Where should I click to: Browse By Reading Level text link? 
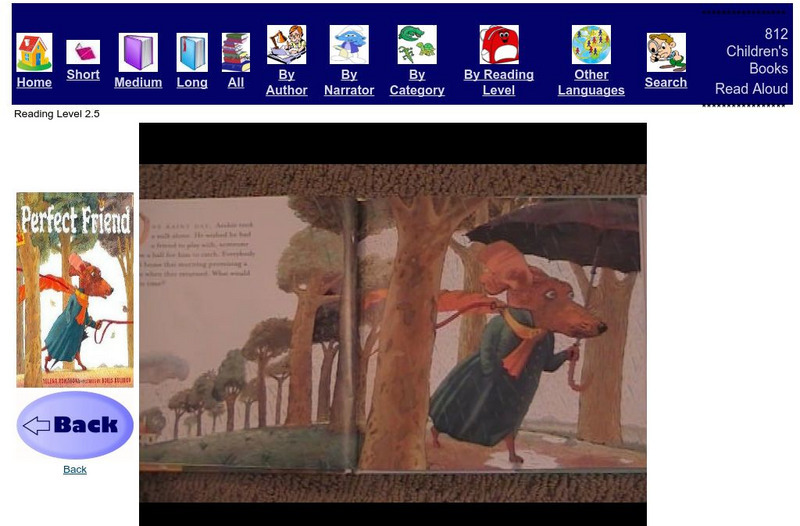point(499,83)
